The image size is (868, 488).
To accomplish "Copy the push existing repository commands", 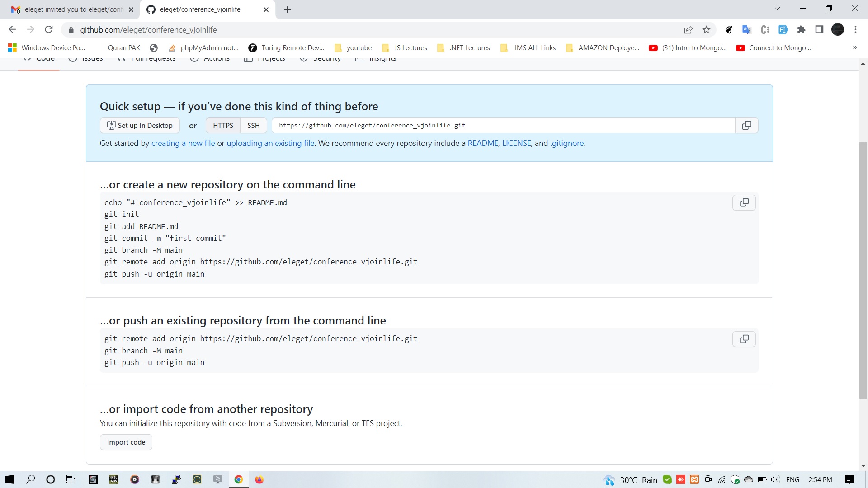I will click(x=744, y=339).
